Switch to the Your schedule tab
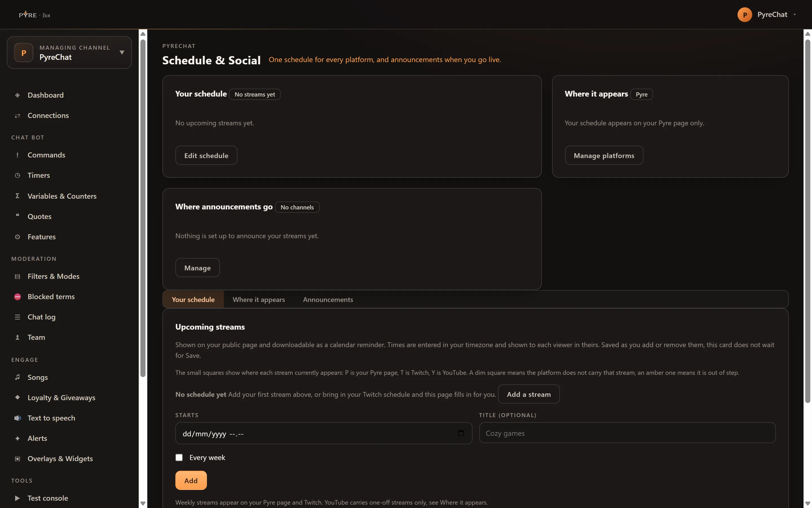Viewport: 812px width, 508px height. [193, 299]
